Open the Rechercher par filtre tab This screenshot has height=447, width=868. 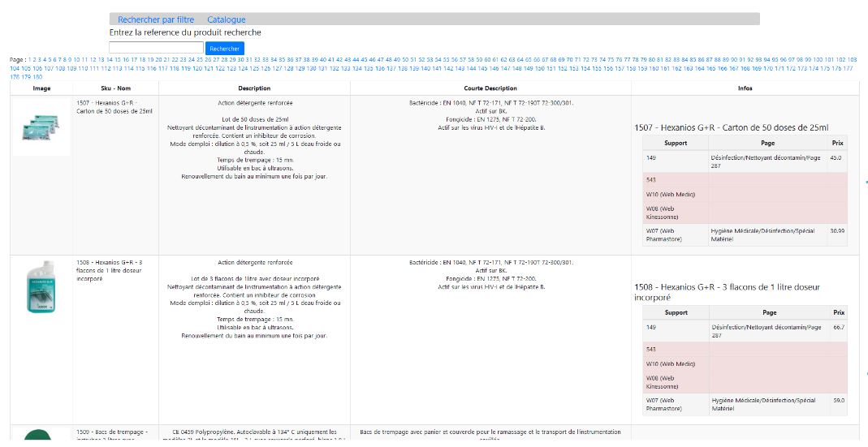[x=156, y=19]
